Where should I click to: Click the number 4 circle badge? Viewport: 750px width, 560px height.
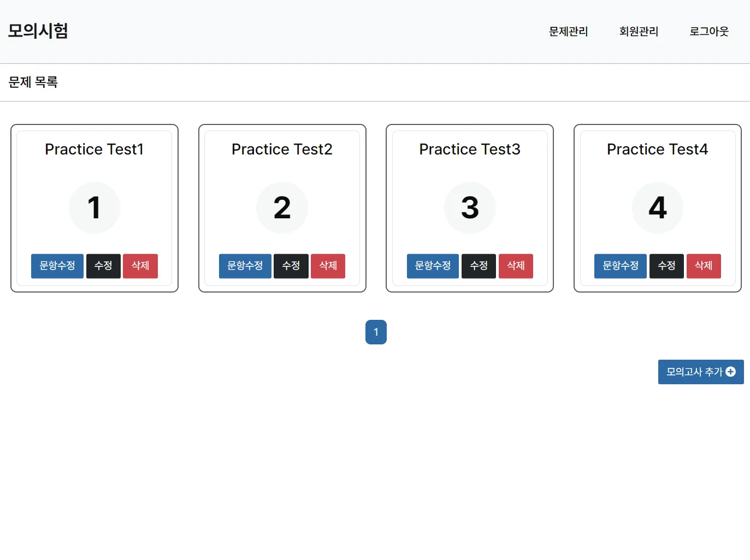658,208
